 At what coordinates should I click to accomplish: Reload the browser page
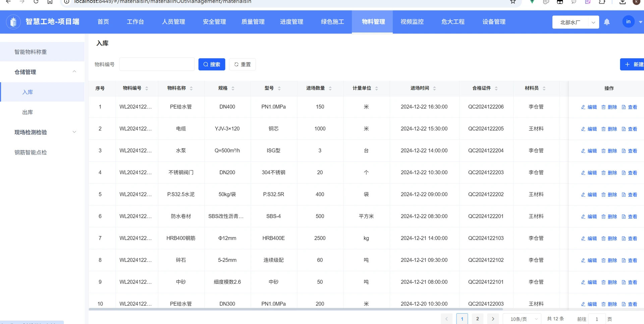(x=36, y=2)
